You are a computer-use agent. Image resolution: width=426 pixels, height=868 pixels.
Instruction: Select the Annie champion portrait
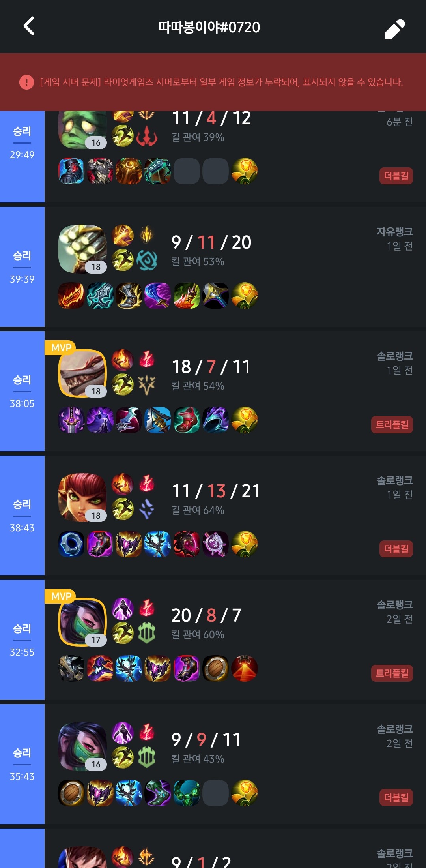tap(82, 498)
